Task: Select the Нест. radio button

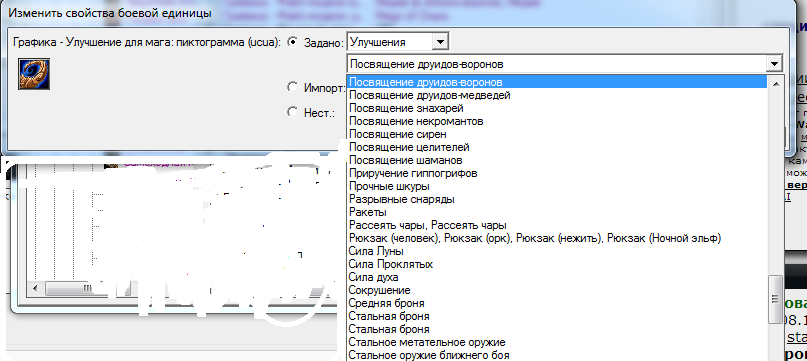Action: click(x=293, y=111)
